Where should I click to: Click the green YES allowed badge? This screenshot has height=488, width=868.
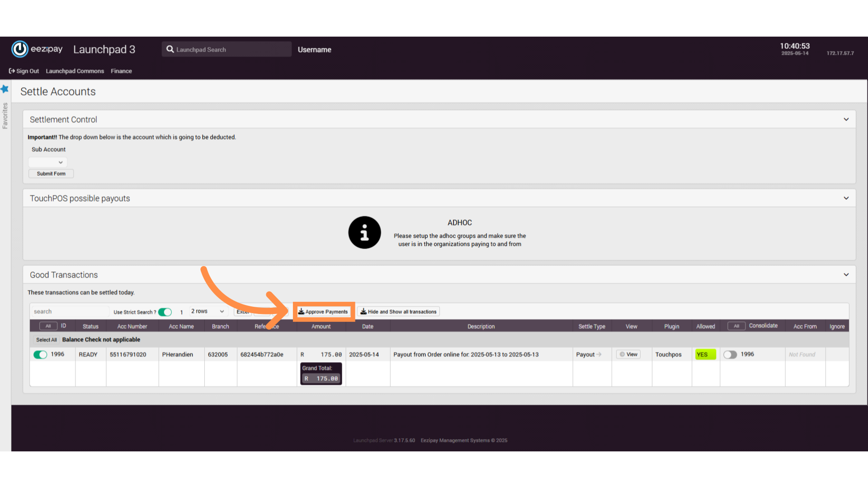(x=705, y=355)
